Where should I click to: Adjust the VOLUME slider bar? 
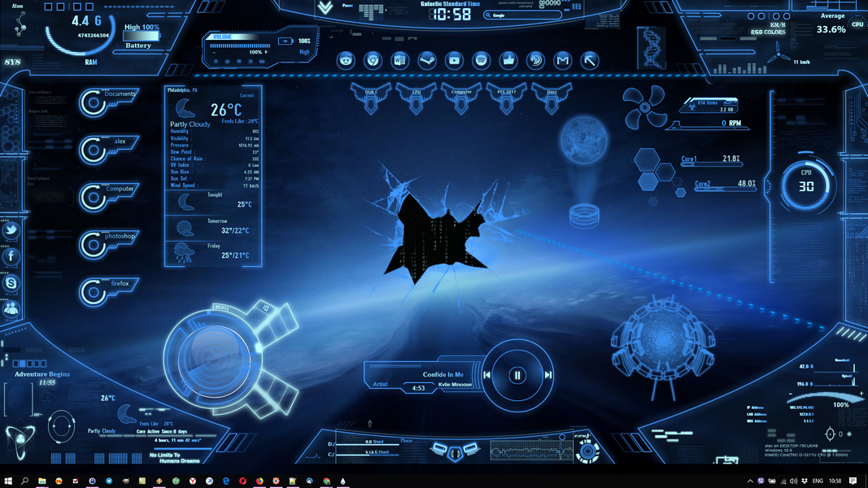point(240,46)
